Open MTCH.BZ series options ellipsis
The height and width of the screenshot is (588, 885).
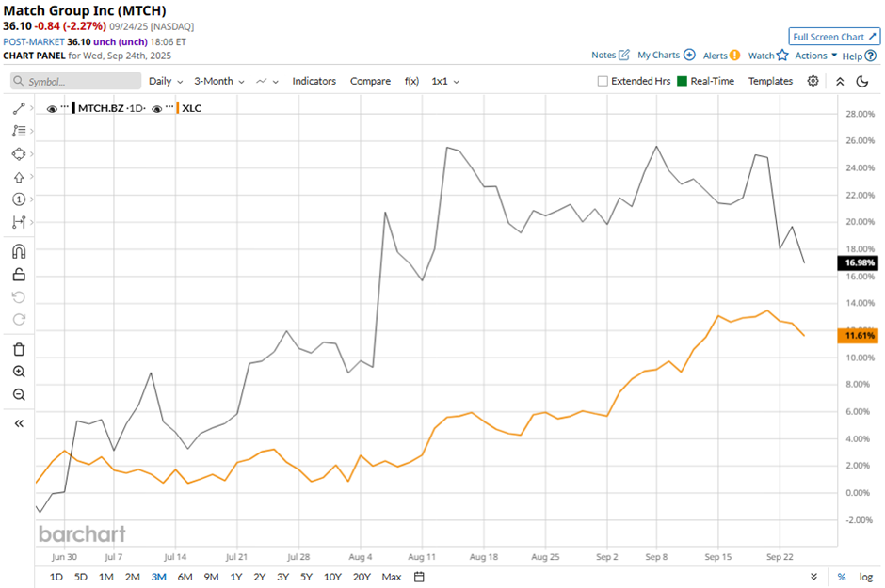tap(64, 107)
